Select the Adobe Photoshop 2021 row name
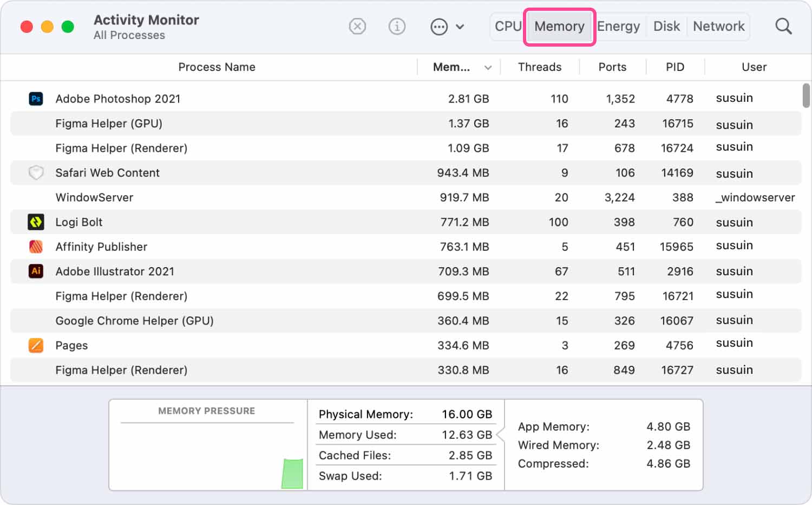The height and width of the screenshot is (505, 812). (x=117, y=99)
